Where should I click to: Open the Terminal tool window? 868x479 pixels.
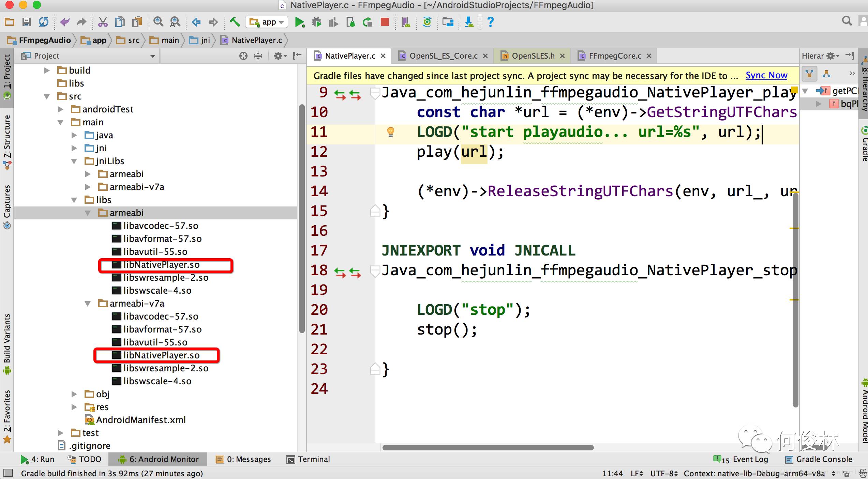click(309, 459)
